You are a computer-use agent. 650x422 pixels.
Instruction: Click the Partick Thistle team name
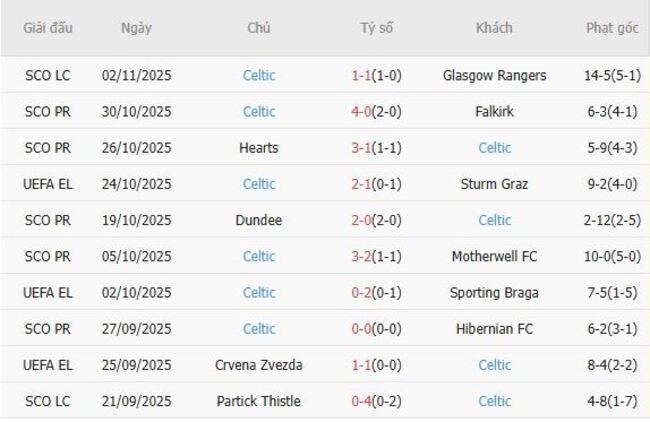click(x=259, y=401)
